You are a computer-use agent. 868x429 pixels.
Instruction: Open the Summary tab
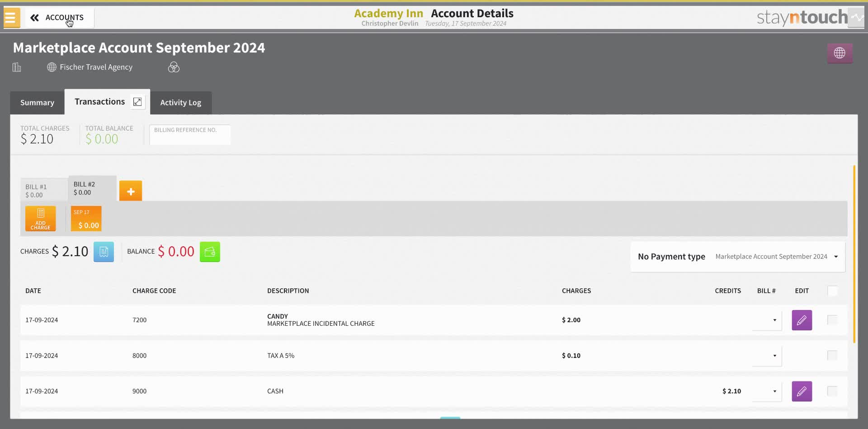(x=37, y=103)
